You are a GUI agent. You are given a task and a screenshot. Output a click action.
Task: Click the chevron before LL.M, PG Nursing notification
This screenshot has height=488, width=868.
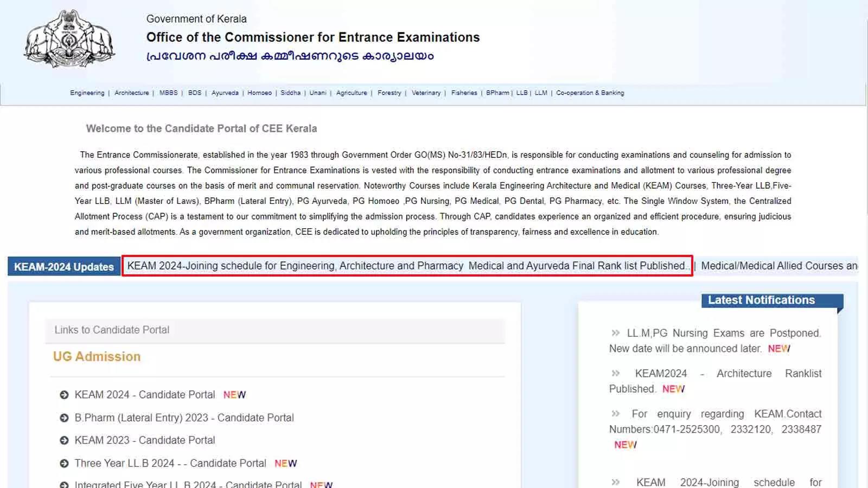(x=615, y=333)
